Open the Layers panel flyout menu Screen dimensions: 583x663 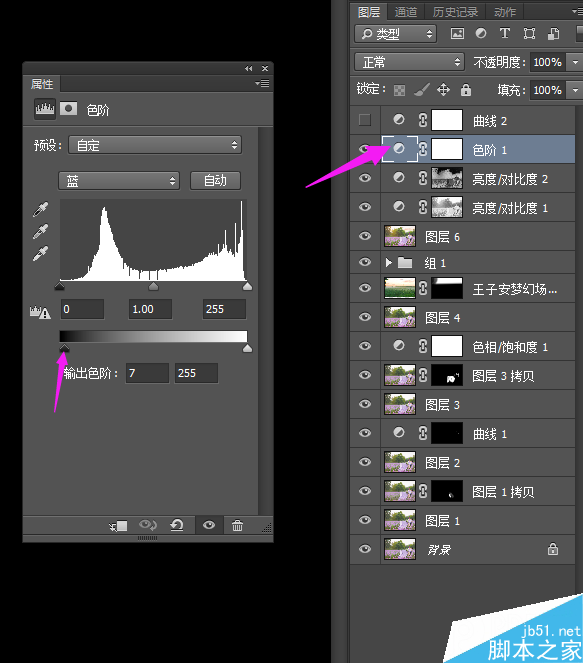click(577, 12)
